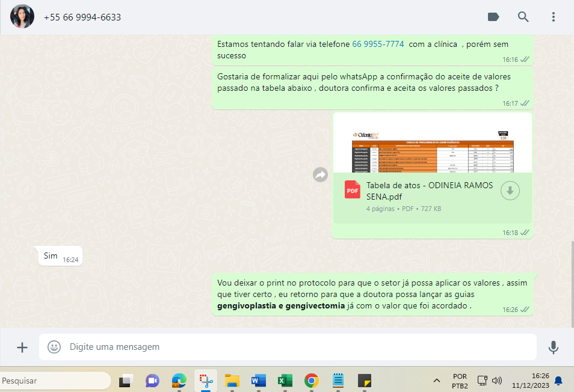574x392 pixels.
Task: Download the Tabela de atos PDF
Action: coord(510,191)
